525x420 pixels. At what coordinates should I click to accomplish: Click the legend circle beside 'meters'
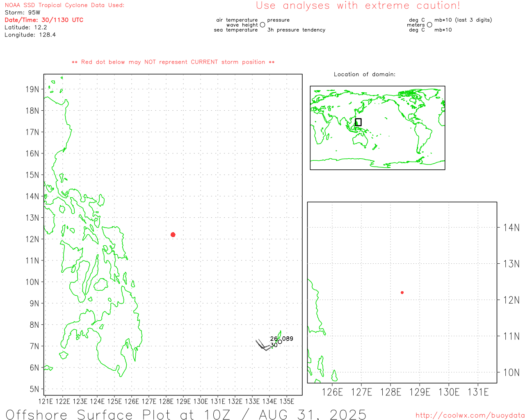(x=429, y=25)
